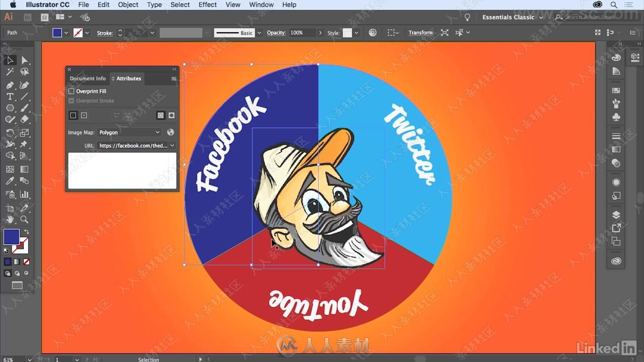Toggle the Overprint Stroke checkbox
The image size is (644, 362).
coord(71,101)
